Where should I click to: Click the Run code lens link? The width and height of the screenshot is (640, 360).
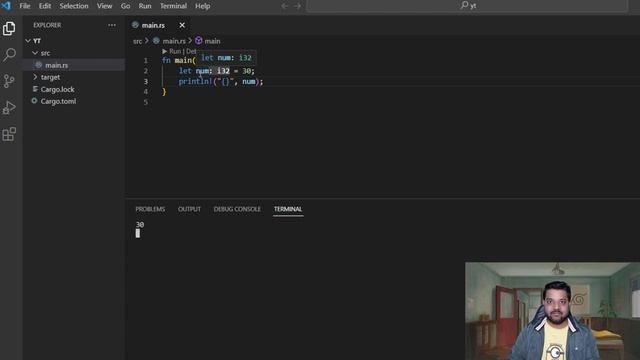click(175, 51)
